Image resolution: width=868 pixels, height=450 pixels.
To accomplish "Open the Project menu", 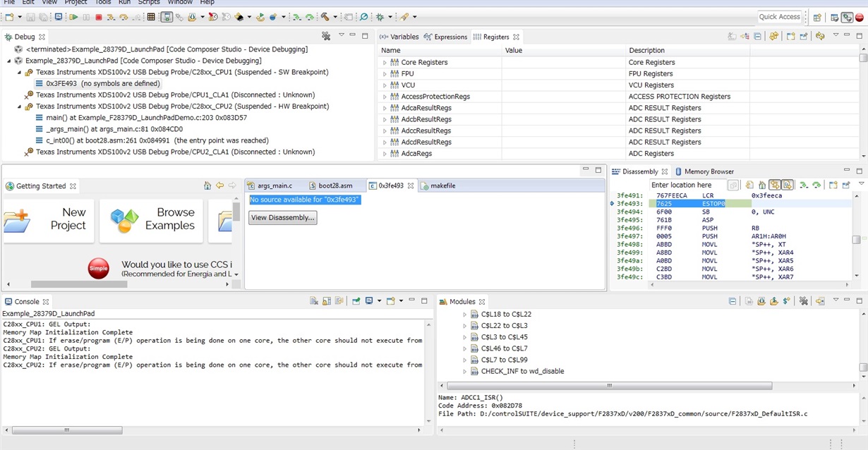I will 76,3.
